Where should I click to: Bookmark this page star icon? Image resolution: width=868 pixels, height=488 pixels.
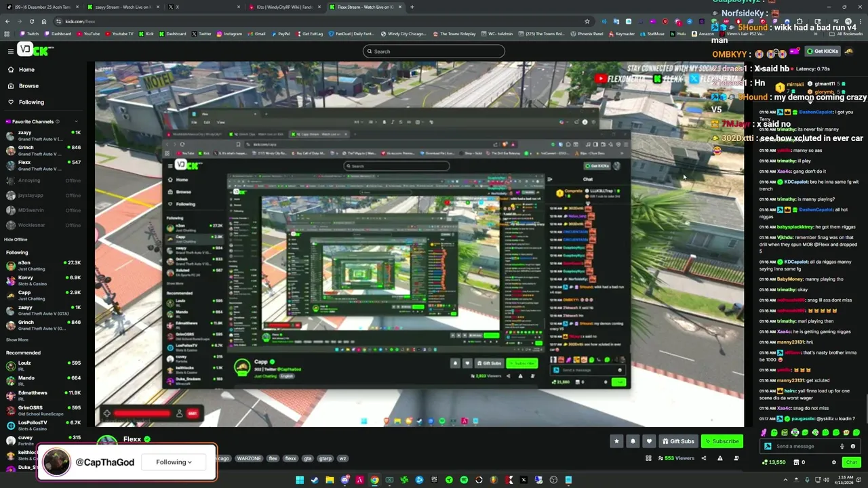pos(587,21)
